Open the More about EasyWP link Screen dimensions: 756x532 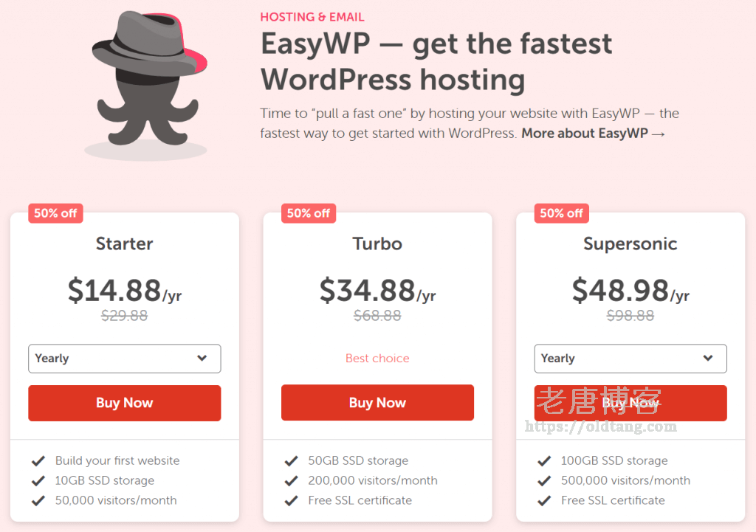point(593,134)
